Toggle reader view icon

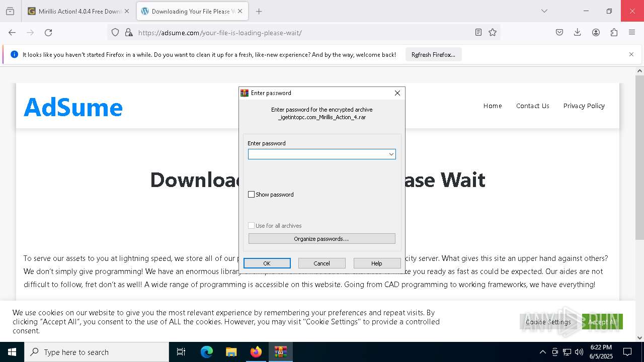[478, 33]
